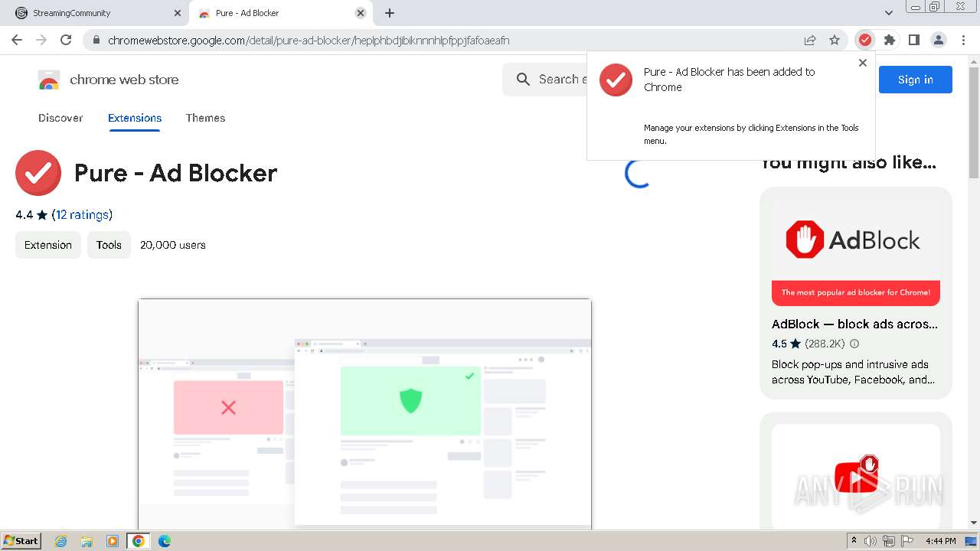Screen dimensions: 980x551
Task: Open volume control in system tray
Action: pos(871,541)
